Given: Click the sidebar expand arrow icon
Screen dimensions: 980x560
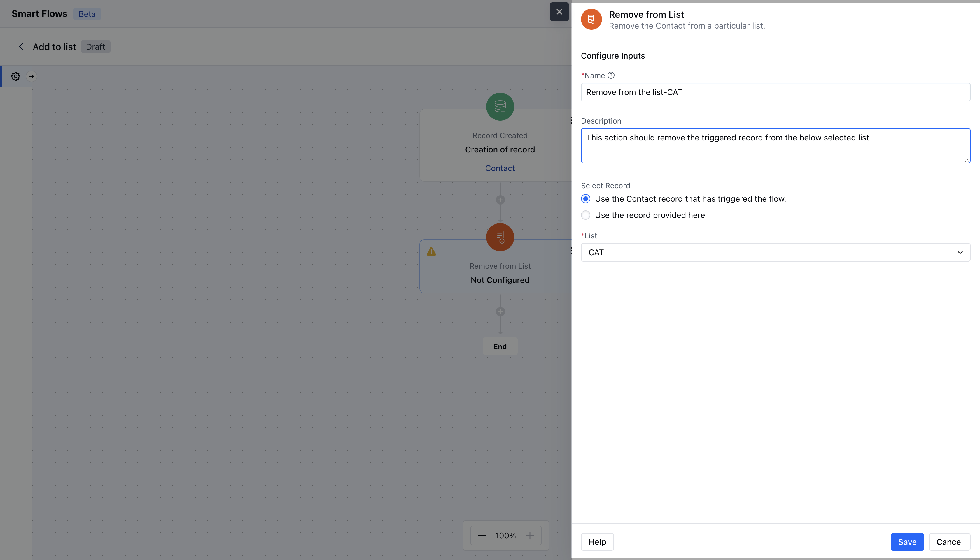Looking at the screenshot, I should [x=32, y=76].
